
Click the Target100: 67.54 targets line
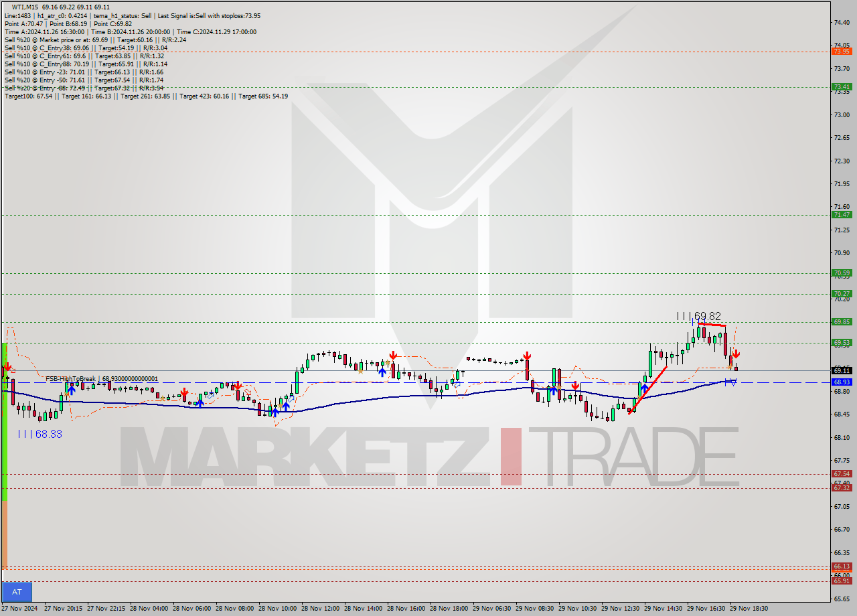[146, 96]
